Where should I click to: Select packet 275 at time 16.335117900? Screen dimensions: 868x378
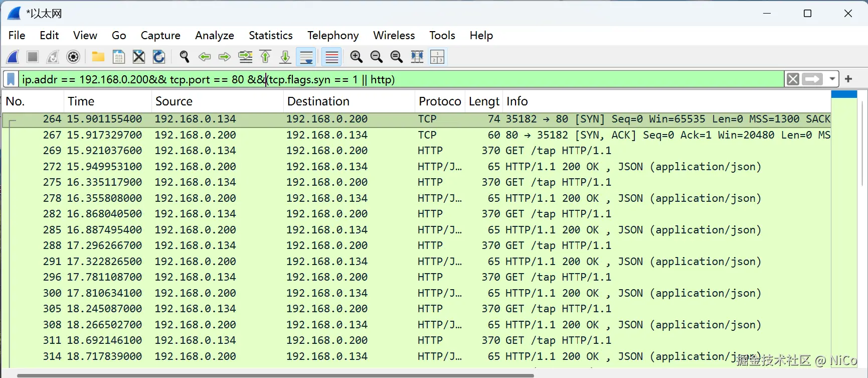coord(416,182)
